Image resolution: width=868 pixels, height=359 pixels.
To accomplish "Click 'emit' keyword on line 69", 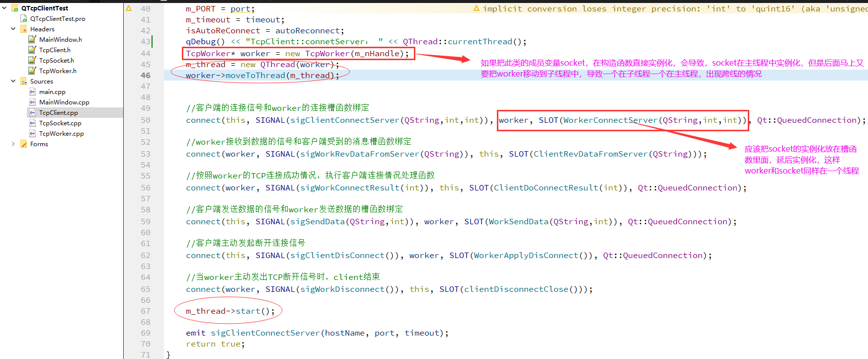I will (196, 333).
